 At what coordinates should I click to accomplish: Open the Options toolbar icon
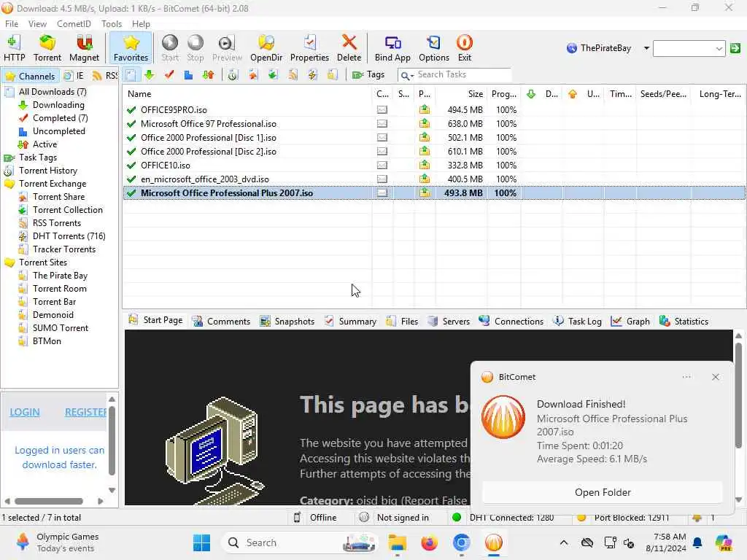coord(433,48)
